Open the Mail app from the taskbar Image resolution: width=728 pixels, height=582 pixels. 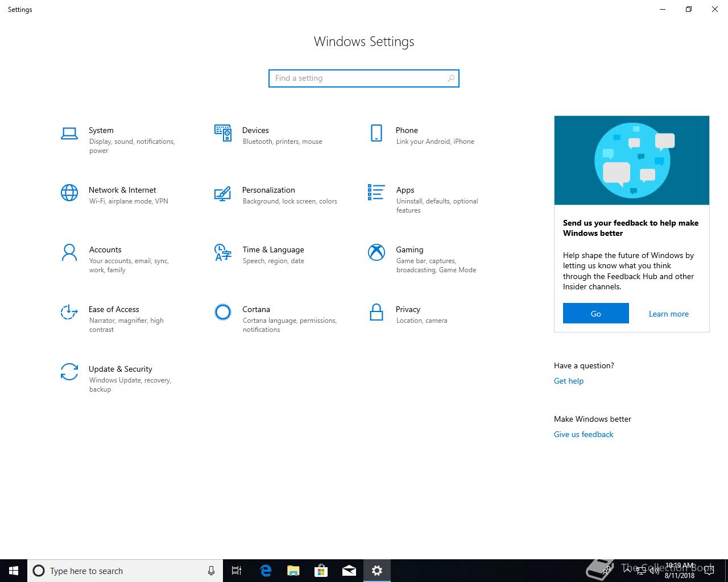(x=349, y=571)
